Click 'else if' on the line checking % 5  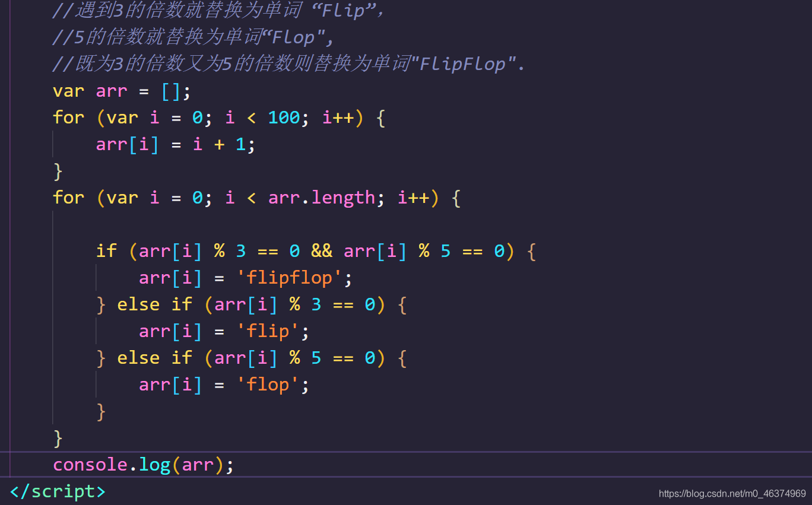click(x=154, y=358)
